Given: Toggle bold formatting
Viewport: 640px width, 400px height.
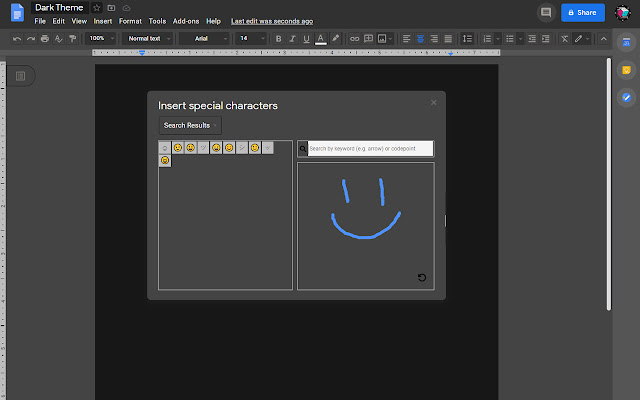Looking at the screenshot, I should tap(278, 39).
